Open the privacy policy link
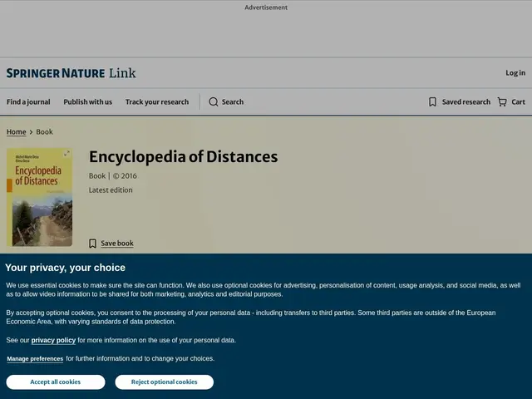Image resolution: width=532 pixels, height=399 pixels. (x=53, y=340)
